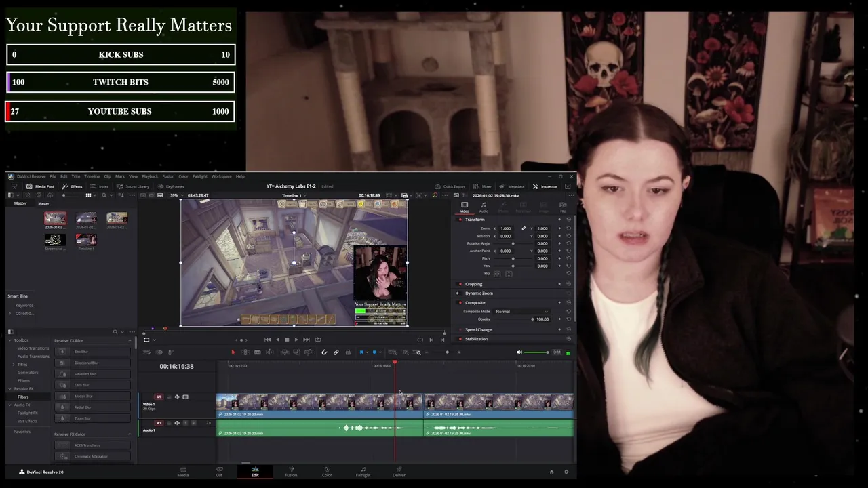Toggle the Composite section enable dot
Viewport: 868px width, 488px height.
point(460,302)
